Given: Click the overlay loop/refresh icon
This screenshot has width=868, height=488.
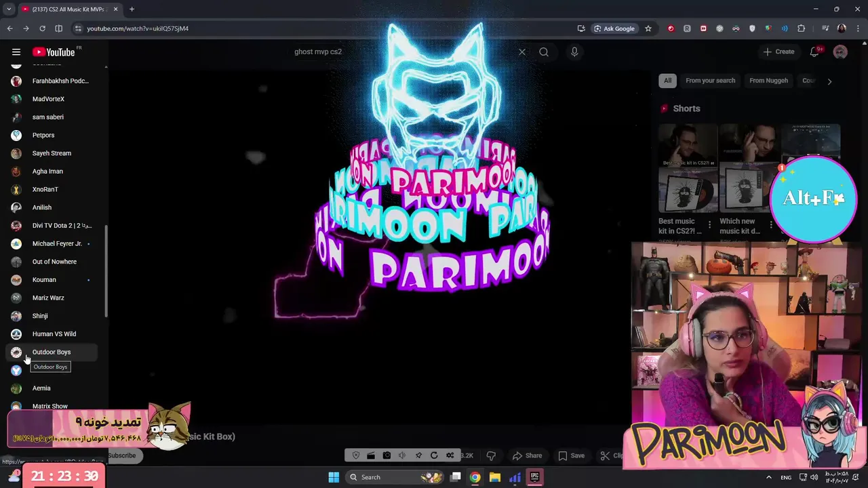Looking at the screenshot, I should [434, 455].
